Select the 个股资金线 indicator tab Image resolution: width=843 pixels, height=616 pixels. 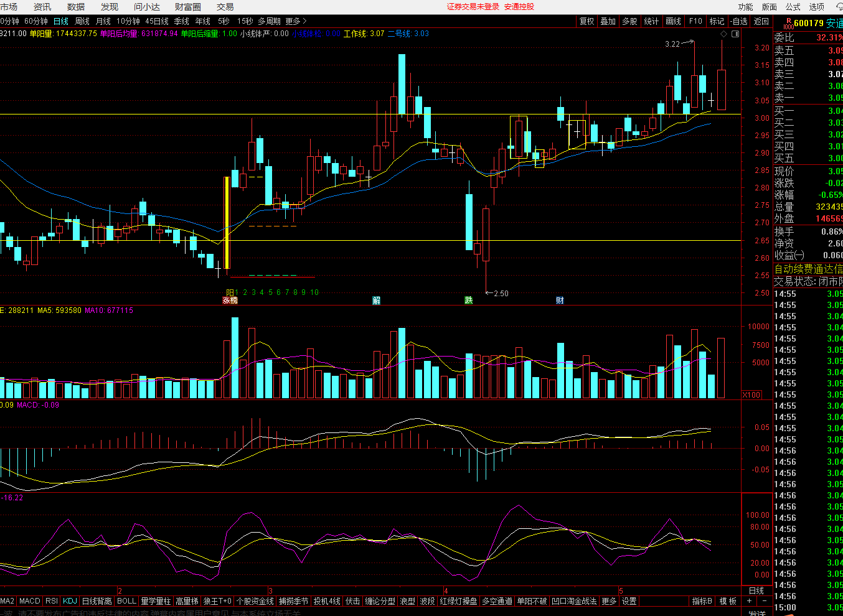255,601
